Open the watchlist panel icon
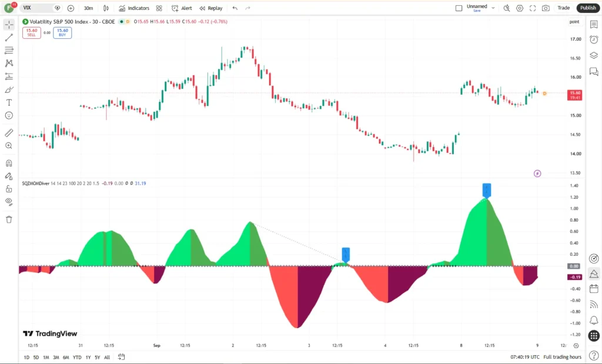Viewport: 602px width, 364px height. click(594, 24)
